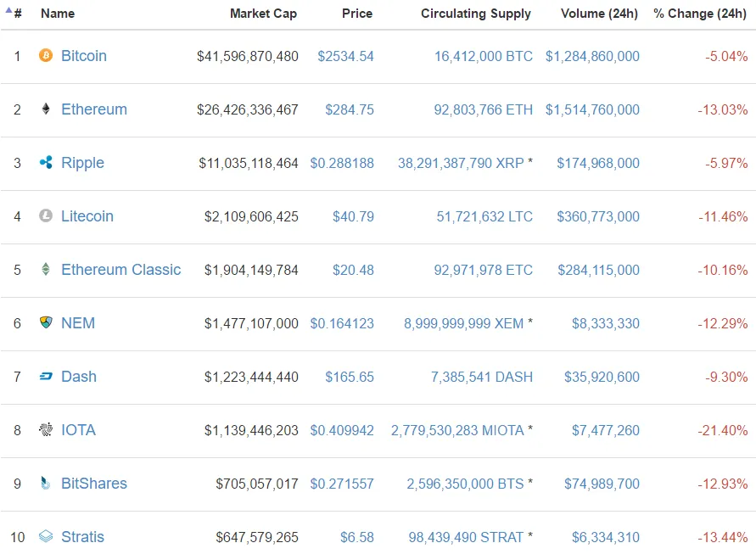The width and height of the screenshot is (756, 554).
Task: Open the Ethereum Classic name link
Action: point(121,270)
